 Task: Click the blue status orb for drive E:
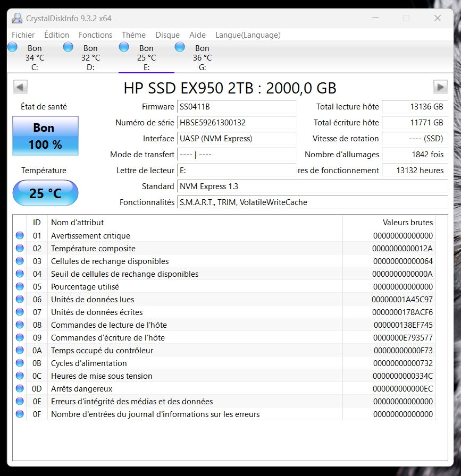pyautogui.click(x=124, y=47)
